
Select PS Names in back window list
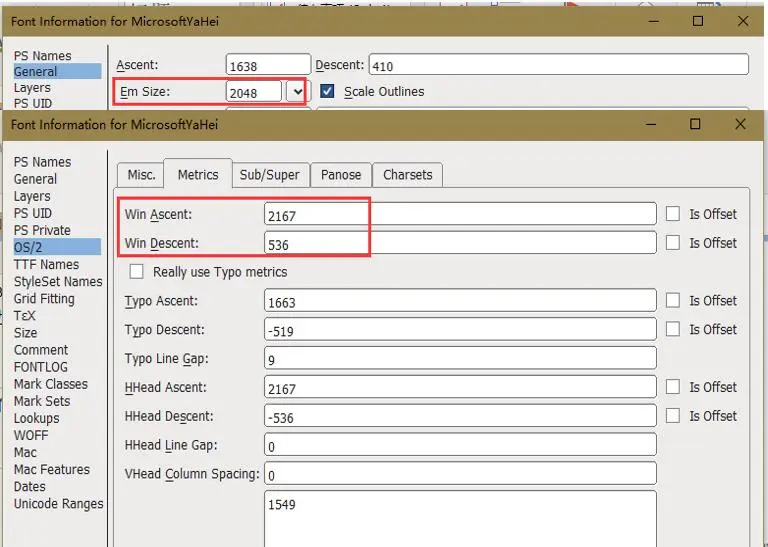click(42, 55)
